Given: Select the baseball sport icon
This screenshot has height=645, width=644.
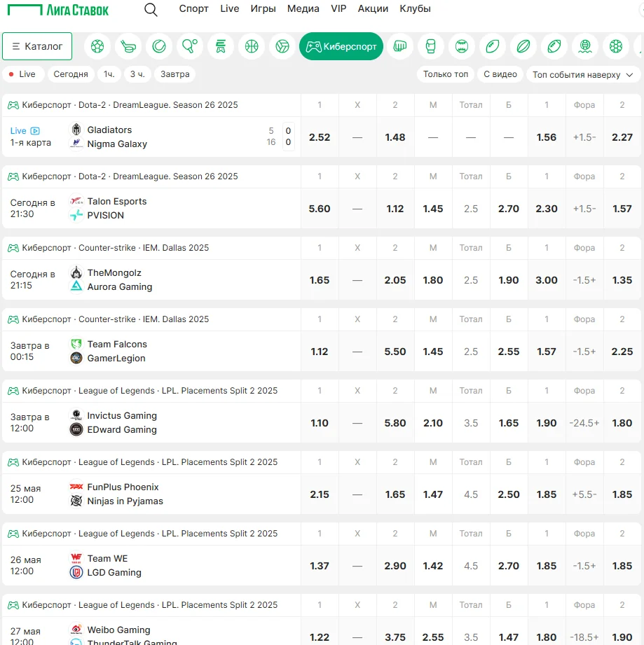Looking at the screenshot, I should coord(462,46).
